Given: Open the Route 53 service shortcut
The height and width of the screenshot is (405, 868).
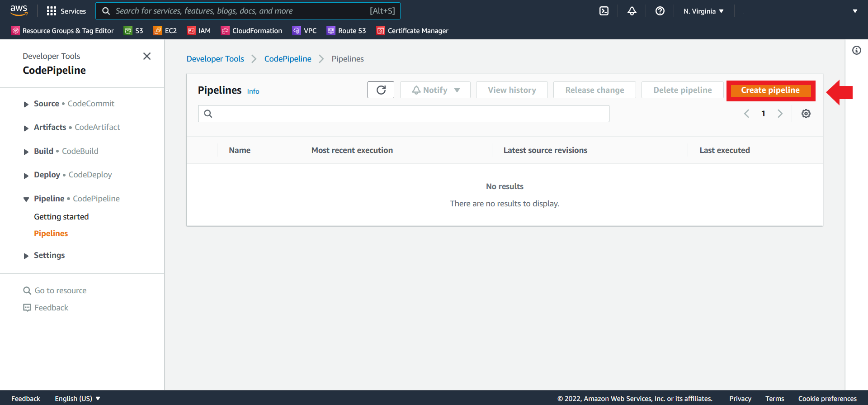Looking at the screenshot, I should [x=346, y=30].
